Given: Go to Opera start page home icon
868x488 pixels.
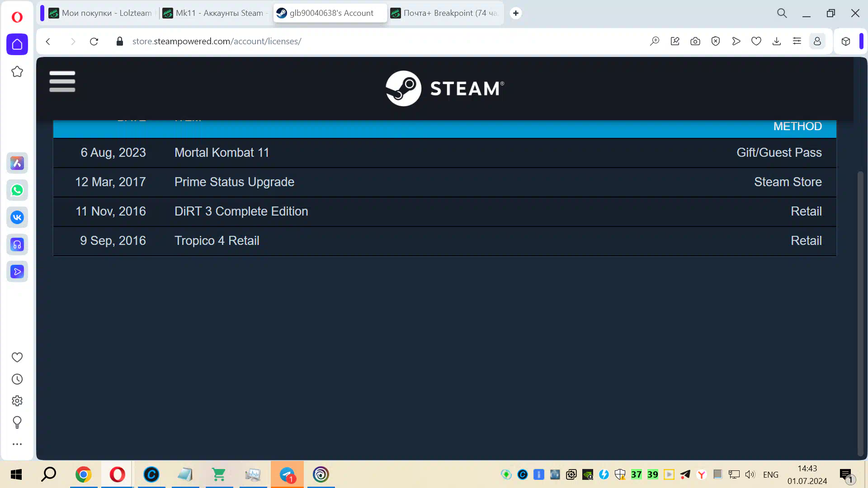Looking at the screenshot, I should tap(17, 44).
